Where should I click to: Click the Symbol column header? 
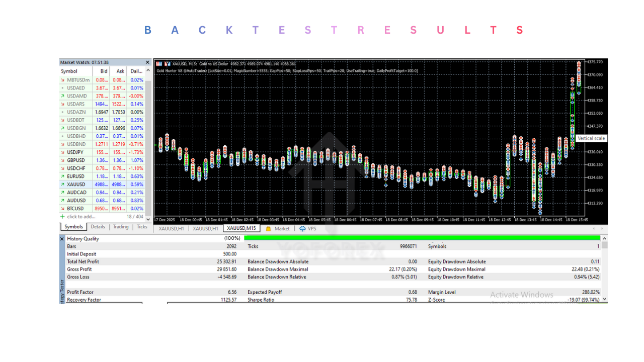pyautogui.click(x=76, y=71)
